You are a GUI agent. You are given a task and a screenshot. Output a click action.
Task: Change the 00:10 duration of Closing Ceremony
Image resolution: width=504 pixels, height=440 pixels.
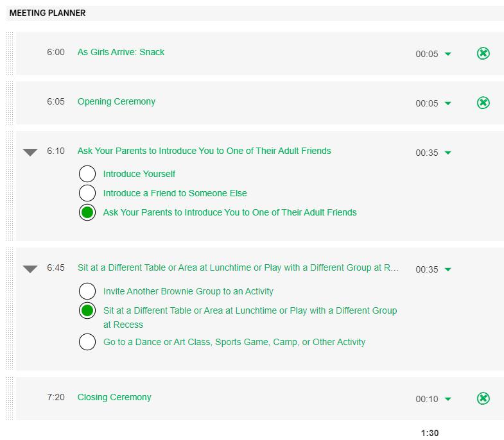point(448,399)
